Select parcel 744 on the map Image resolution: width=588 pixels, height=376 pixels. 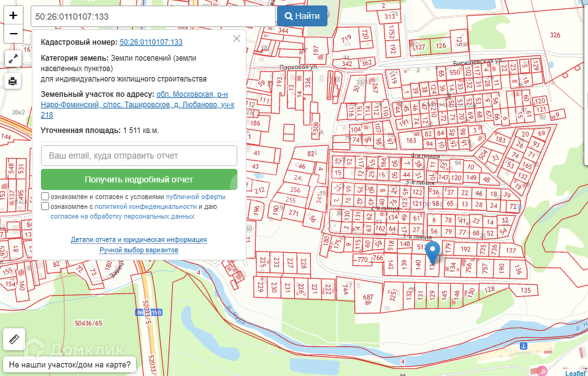coord(345,289)
